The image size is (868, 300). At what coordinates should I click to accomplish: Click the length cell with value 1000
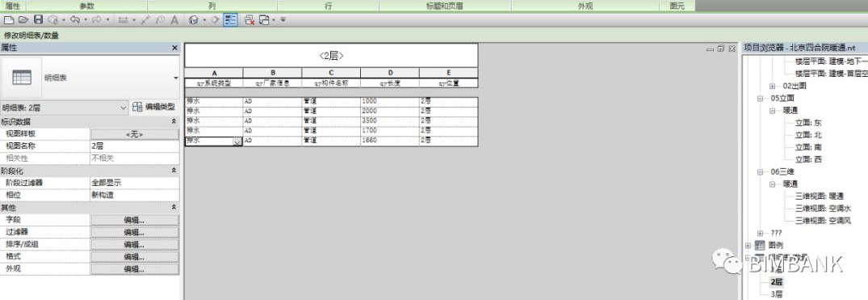[390, 101]
